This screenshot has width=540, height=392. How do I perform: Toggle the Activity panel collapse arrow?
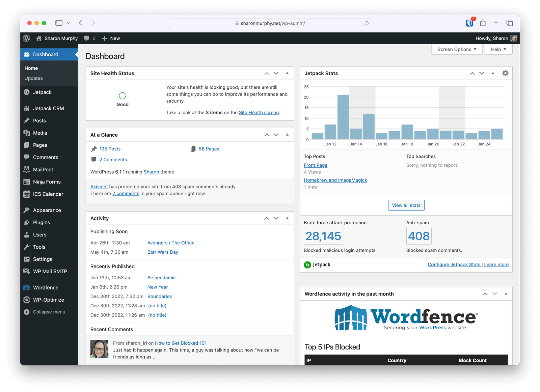287,218
